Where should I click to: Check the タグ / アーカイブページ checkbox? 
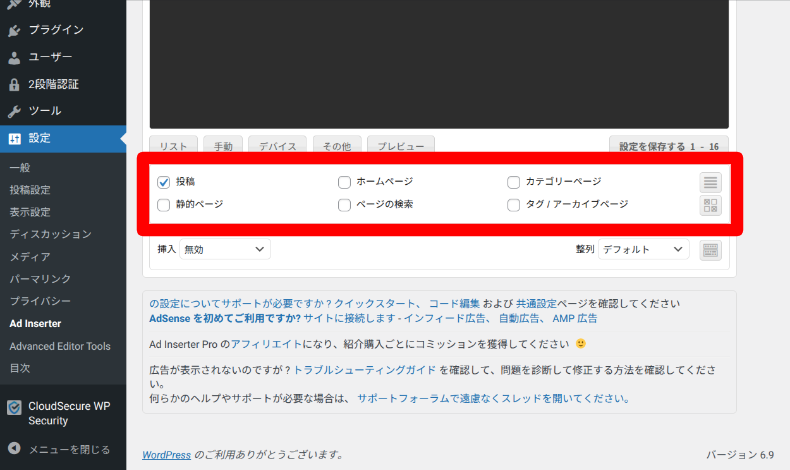click(x=513, y=205)
